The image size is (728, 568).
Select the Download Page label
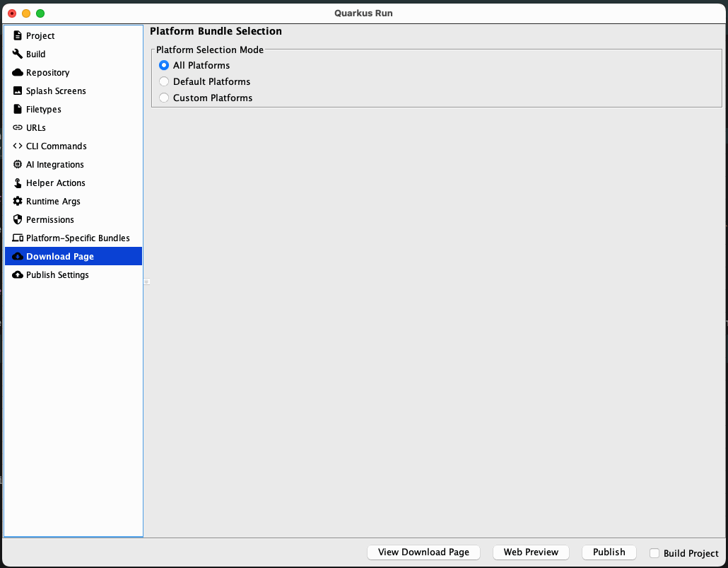(60, 256)
